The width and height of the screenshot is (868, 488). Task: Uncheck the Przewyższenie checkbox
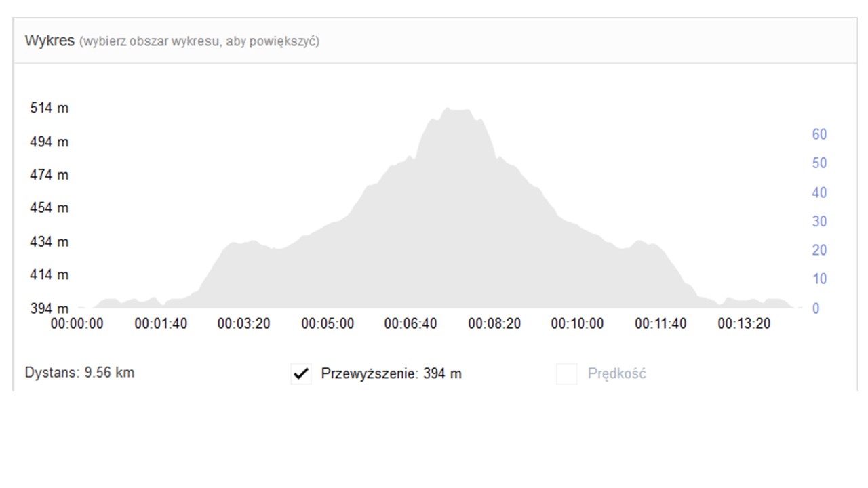[x=301, y=373]
